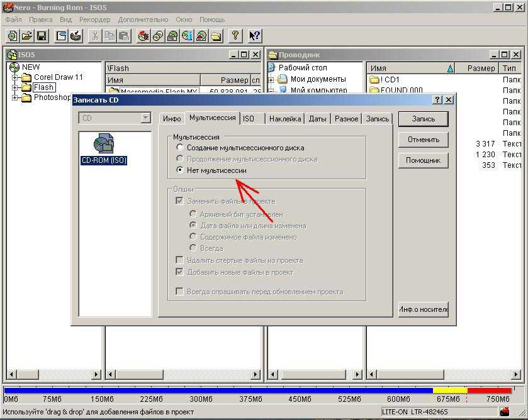This screenshot has width=528, height=420.
Task: Click the blue disc capacity bar
Action: coord(218,390)
